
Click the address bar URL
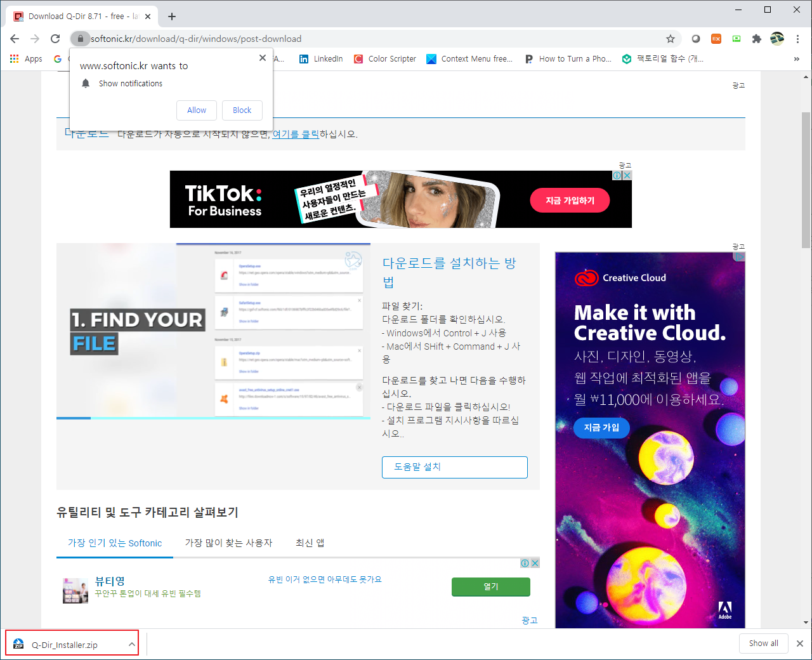tap(196, 39)
